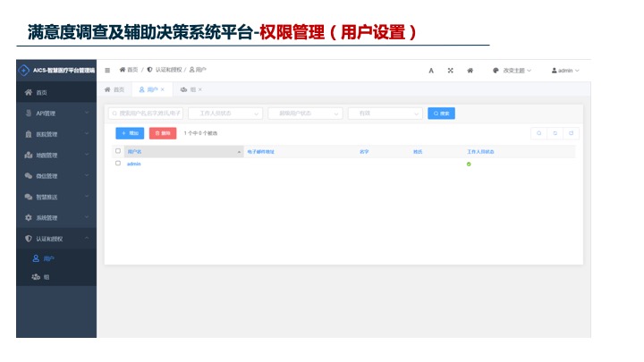Expand the 医院管理 sidebar menu
Screen dimensions: 644x362
(56, 134)
